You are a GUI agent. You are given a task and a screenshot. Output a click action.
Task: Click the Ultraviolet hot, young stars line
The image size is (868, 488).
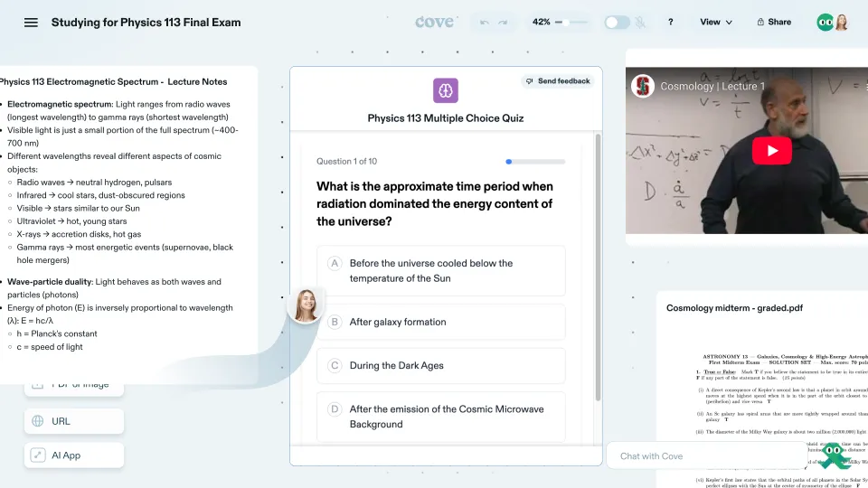(x=71, y=221)
